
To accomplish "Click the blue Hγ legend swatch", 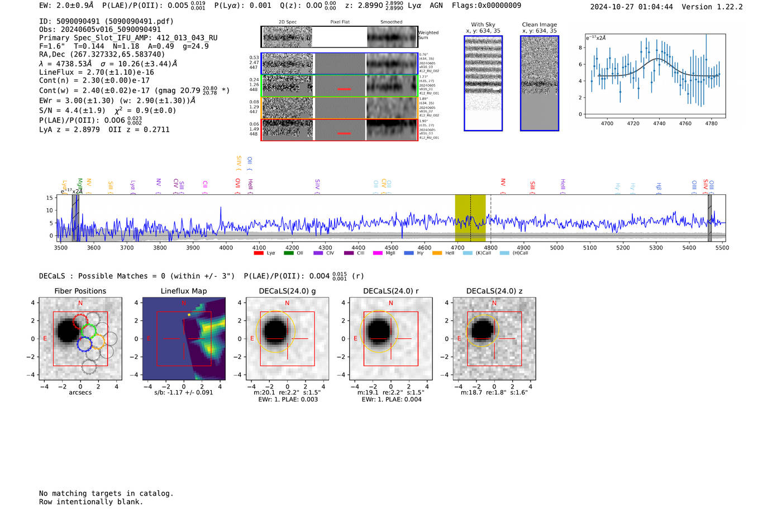I will click(x=409, y=253).
